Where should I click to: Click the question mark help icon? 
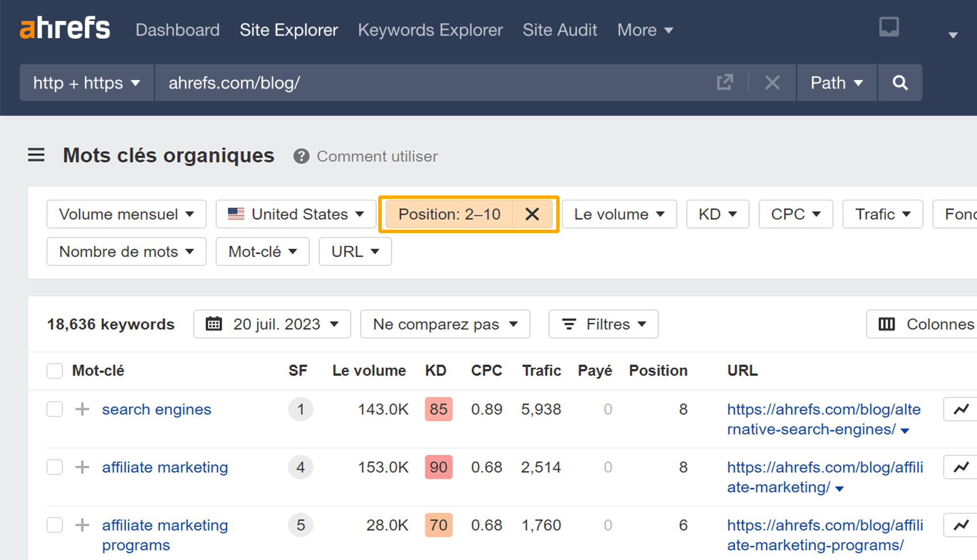click(301, 156)
